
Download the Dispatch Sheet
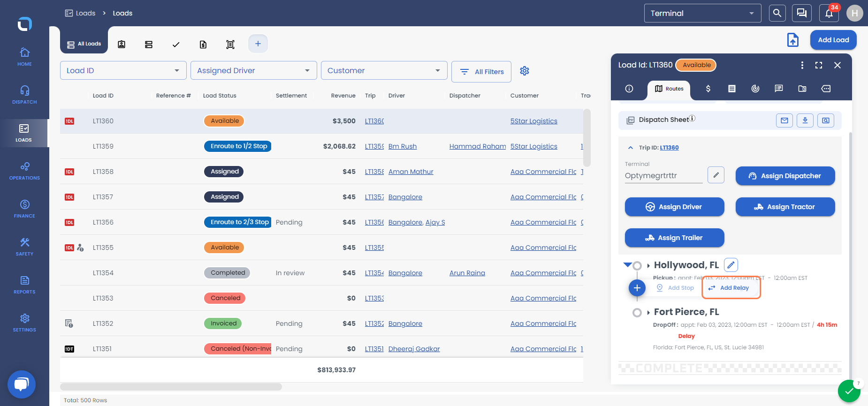coord(805,120)
